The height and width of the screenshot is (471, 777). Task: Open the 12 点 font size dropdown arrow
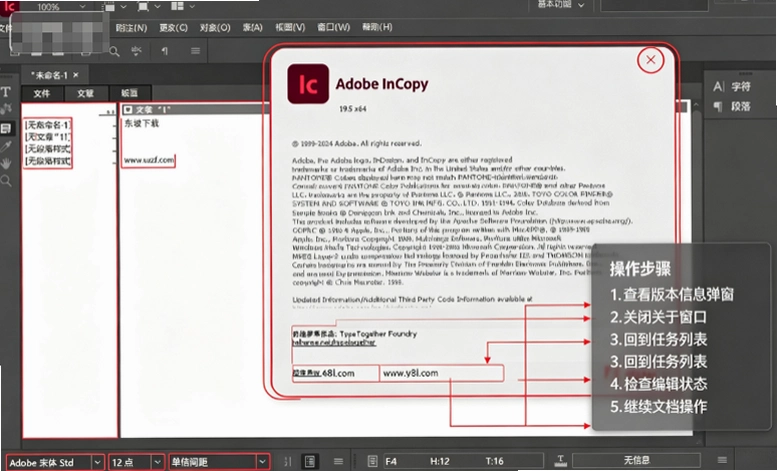[158, 462]
